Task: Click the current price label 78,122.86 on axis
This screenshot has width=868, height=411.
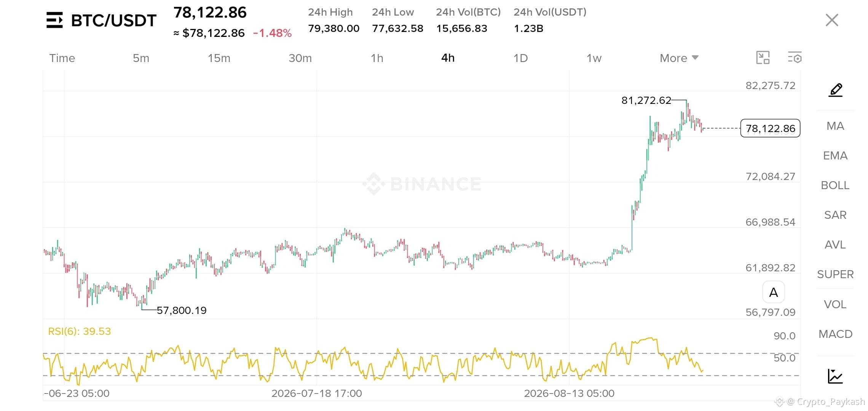Action: click(x=770, y=128)
